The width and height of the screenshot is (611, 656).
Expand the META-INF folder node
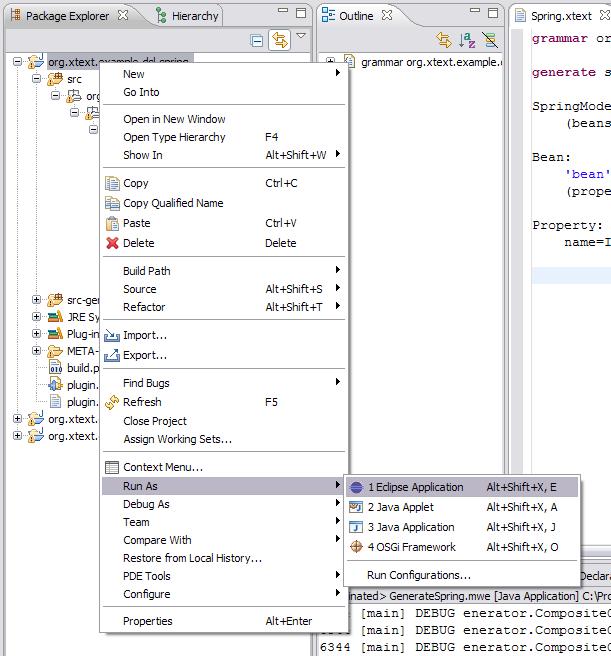tap(37, 351)
